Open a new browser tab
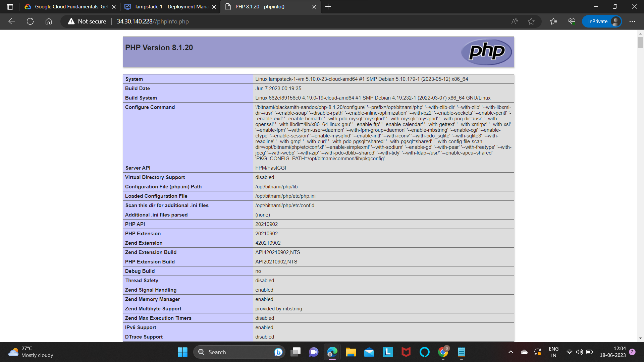 click(328, 7)
